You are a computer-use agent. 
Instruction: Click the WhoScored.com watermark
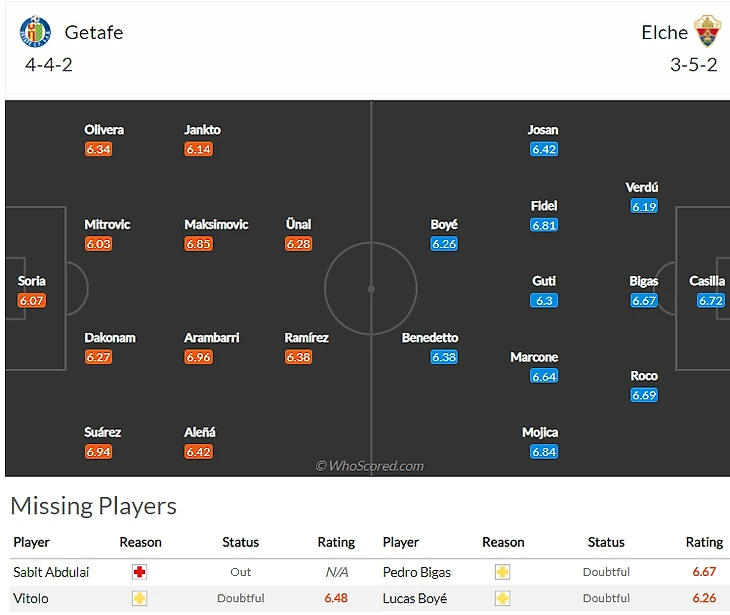(370, 466)
